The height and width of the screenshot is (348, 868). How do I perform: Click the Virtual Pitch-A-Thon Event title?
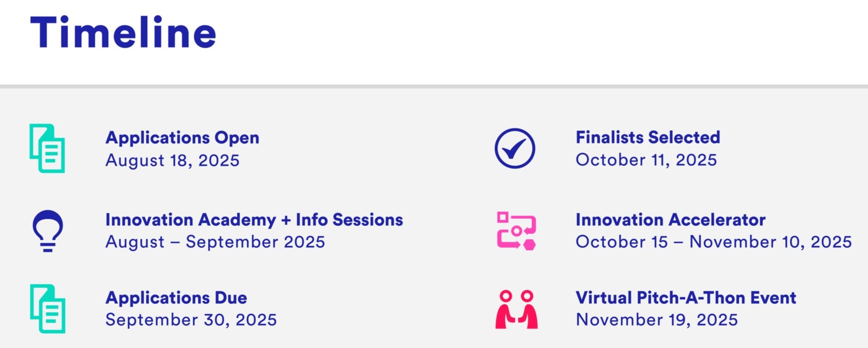click(x=686, y=298)
